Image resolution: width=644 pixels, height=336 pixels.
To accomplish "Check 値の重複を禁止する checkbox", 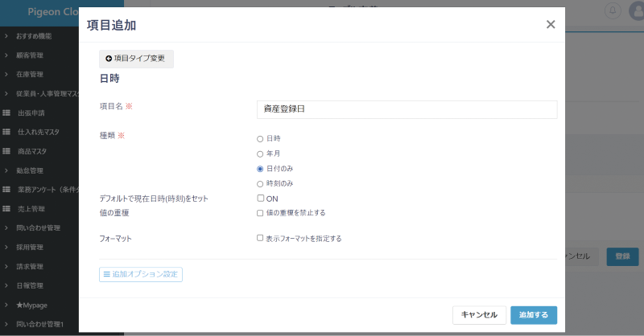I will point(260,213).
